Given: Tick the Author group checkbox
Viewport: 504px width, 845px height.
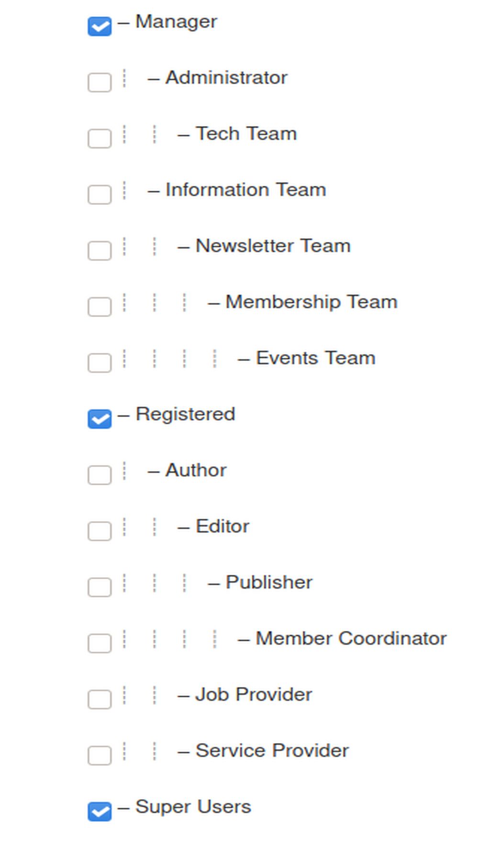Looking at the screenshot, I should coord(100,475).
